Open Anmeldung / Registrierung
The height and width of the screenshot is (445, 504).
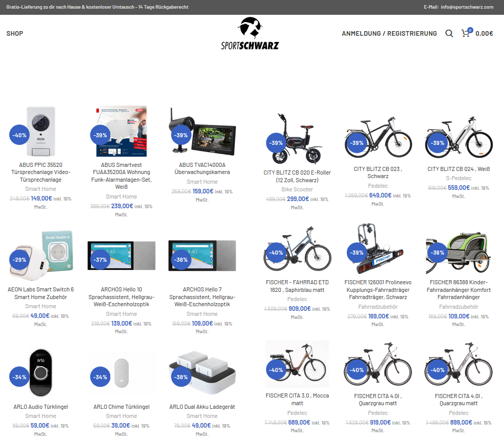pyautogui.click(x=389, y=33)
